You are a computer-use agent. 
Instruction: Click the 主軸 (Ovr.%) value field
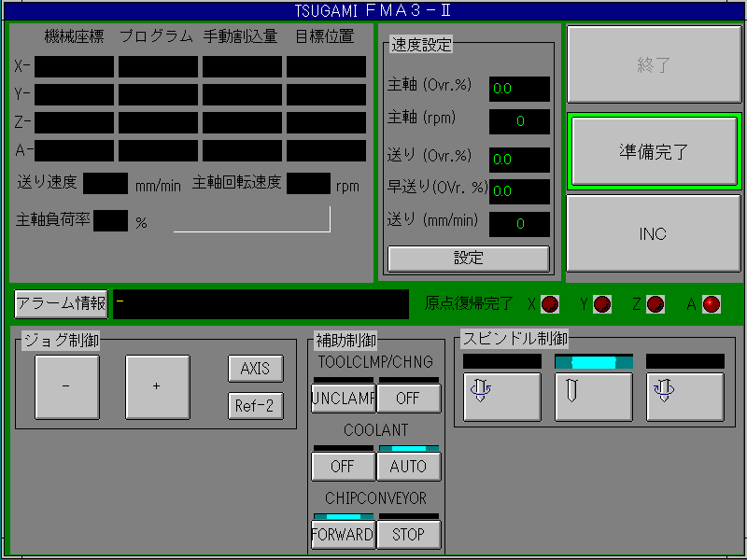(x=519, y=89)
